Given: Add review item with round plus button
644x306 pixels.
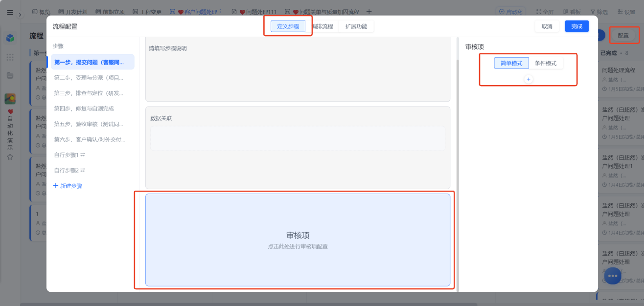Looking at the screenshot, I should [529, 79].
